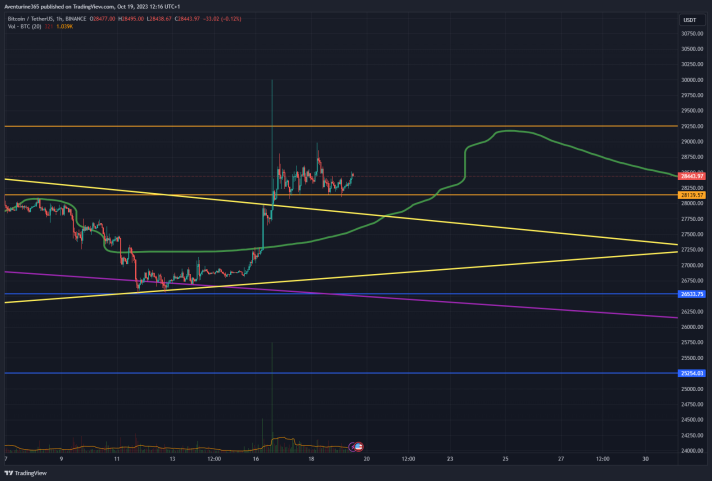Click date label 16 on time axis

coord(256,459)
